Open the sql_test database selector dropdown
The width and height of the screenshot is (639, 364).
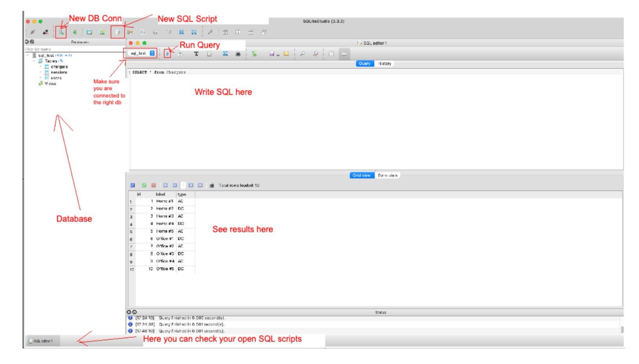point(142,53)
